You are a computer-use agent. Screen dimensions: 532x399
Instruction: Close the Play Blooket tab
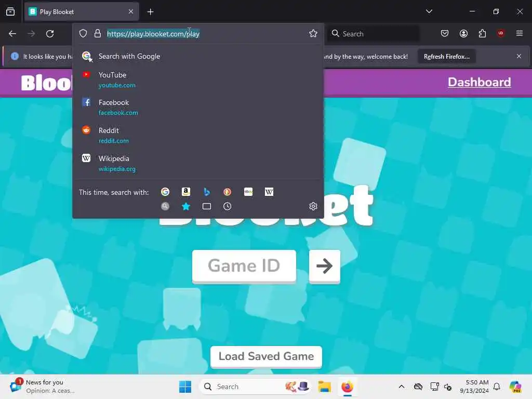[x=131, y=12]
